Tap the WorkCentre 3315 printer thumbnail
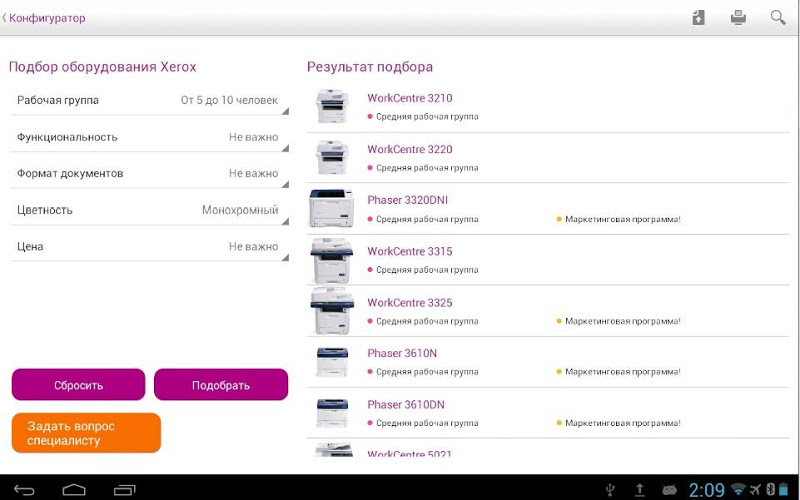800x500 pixels. (x=332, y=260)
